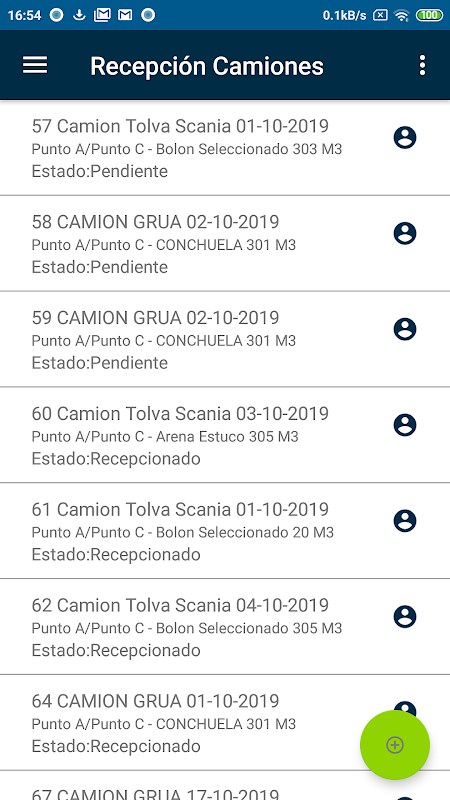Select entry 59 CAMION GRUA 02-10-2019

click(225, 339)
